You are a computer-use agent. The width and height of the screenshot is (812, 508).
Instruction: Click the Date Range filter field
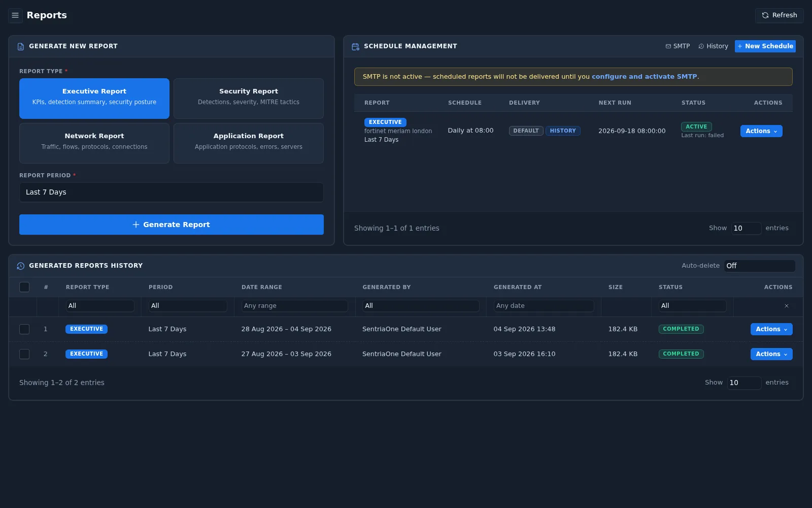pyautogui.click(x=295, y=306)
